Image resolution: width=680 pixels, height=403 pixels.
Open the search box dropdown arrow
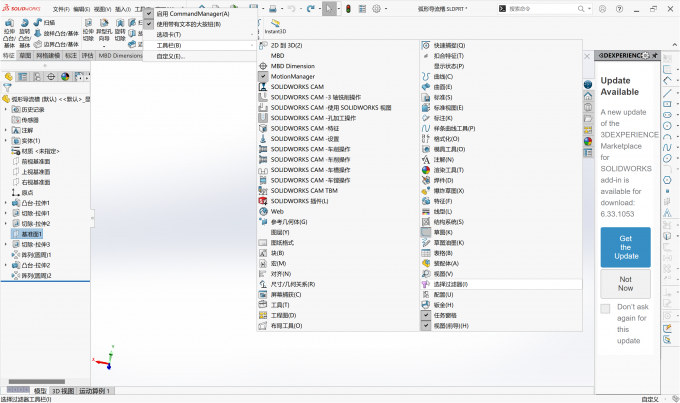[x=589, y=9]
